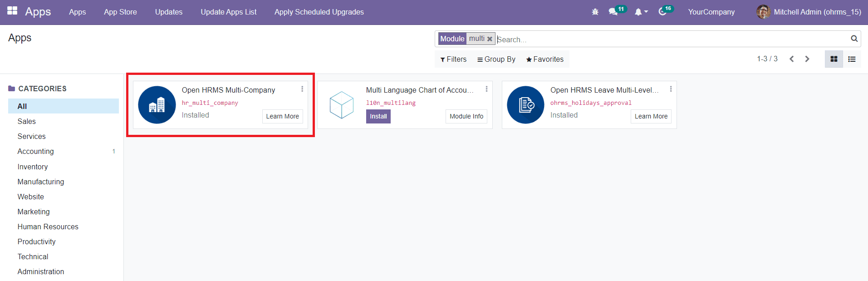The image size is (868, 281).
Task: Switch to kanban view
Action: tap(834, 59)
